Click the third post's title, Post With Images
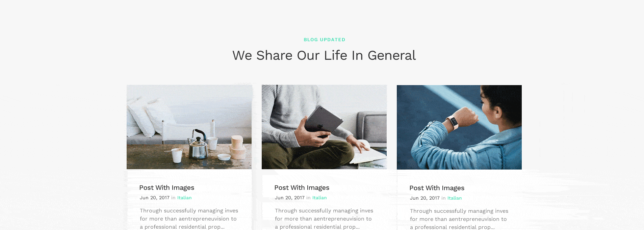This screenshot has height=230, width=644. coord(437,188)
